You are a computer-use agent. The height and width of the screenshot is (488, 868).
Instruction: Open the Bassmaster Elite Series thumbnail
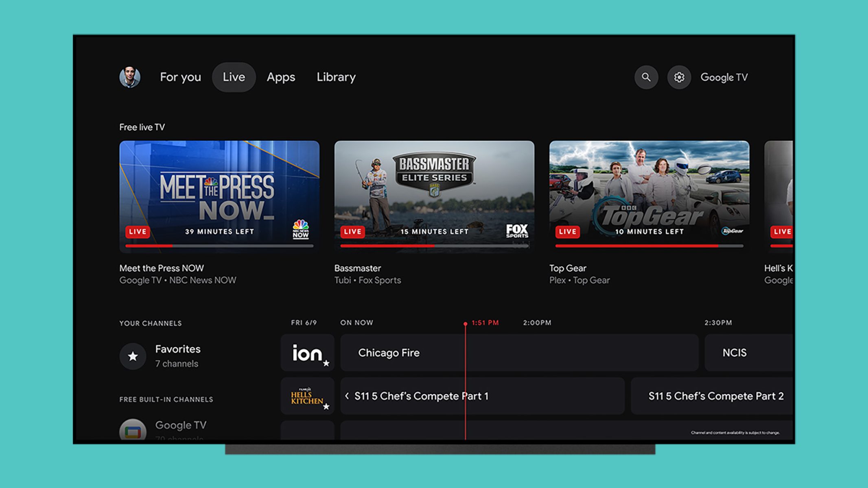click(434, 191)
